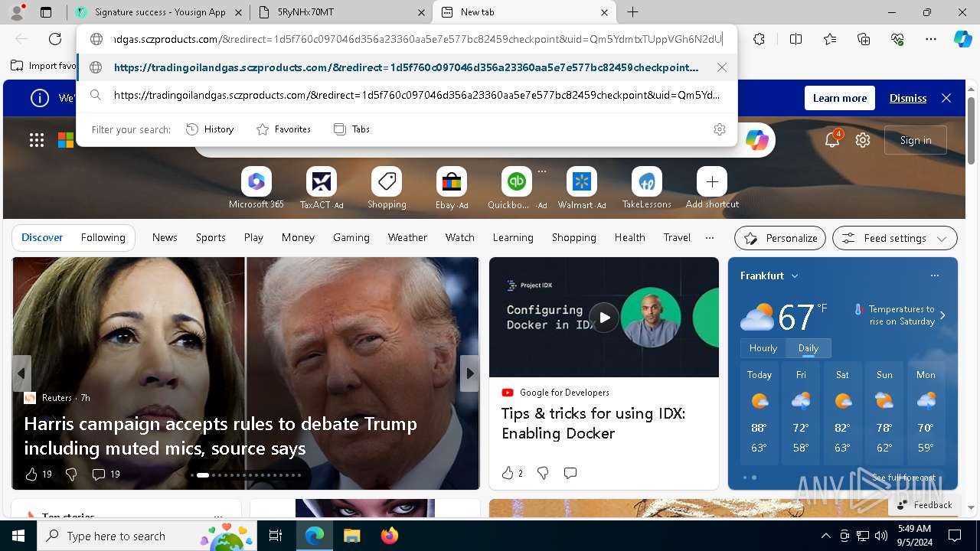980x551 pixels.
Task: Switch to 5RyNHx70MT tab
Action: 341,12
